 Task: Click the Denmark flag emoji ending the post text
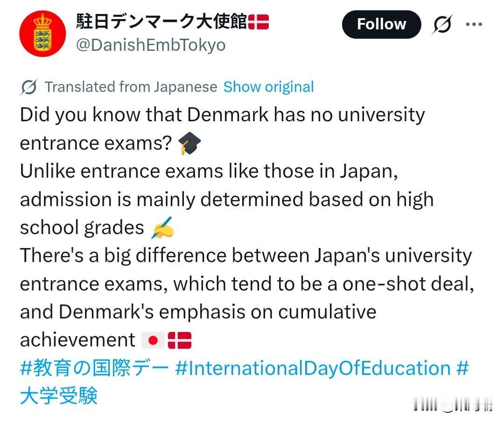click(x=179, y=339)
